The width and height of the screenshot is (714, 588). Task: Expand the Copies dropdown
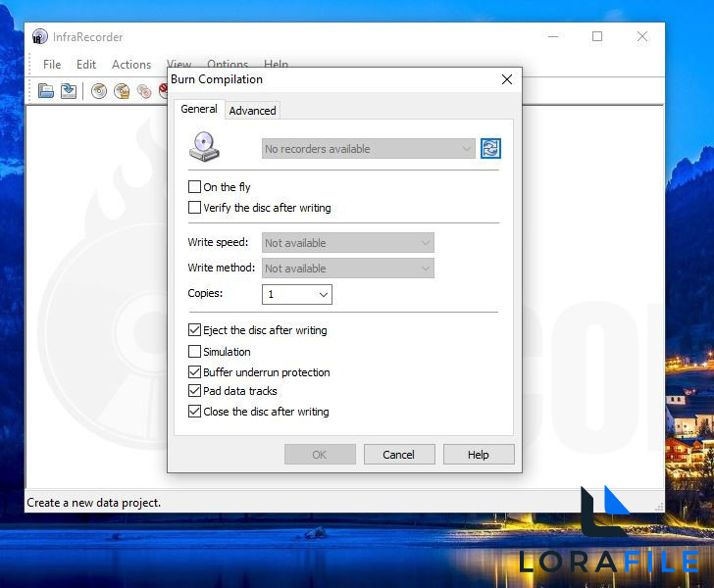pyautogui.click(x=297, y=294)
